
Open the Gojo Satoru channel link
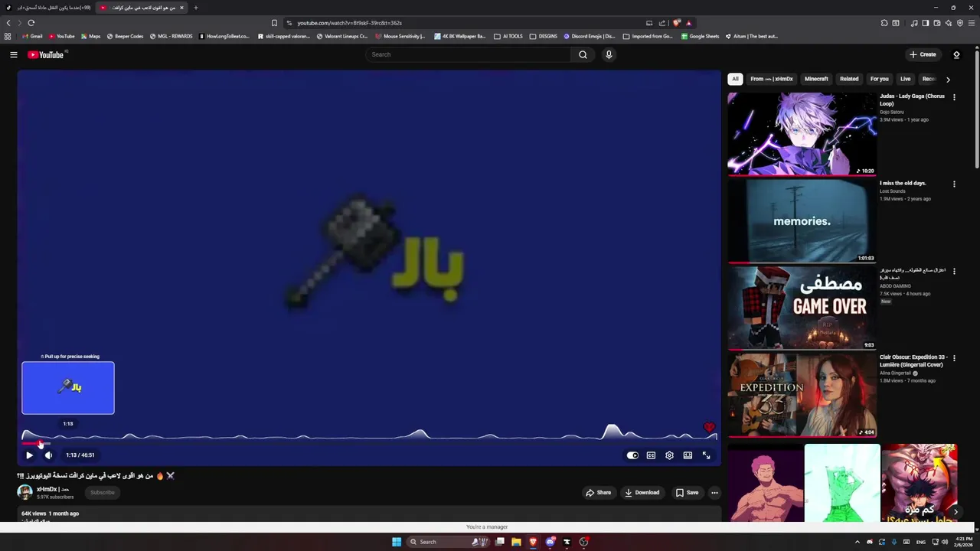coord(892,112)
